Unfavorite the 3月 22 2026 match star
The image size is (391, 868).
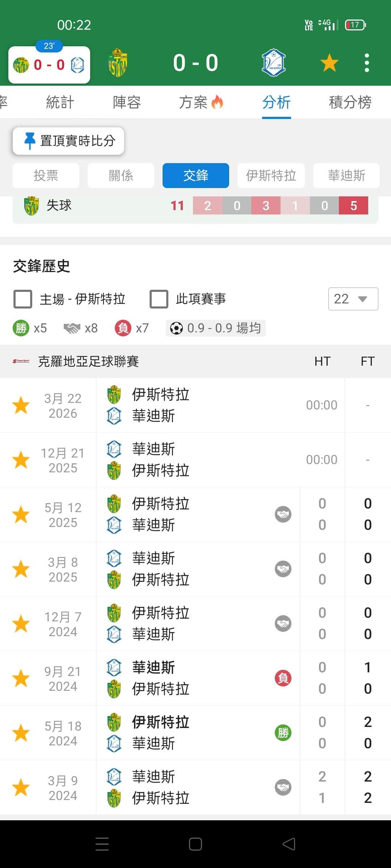(21, 405)
